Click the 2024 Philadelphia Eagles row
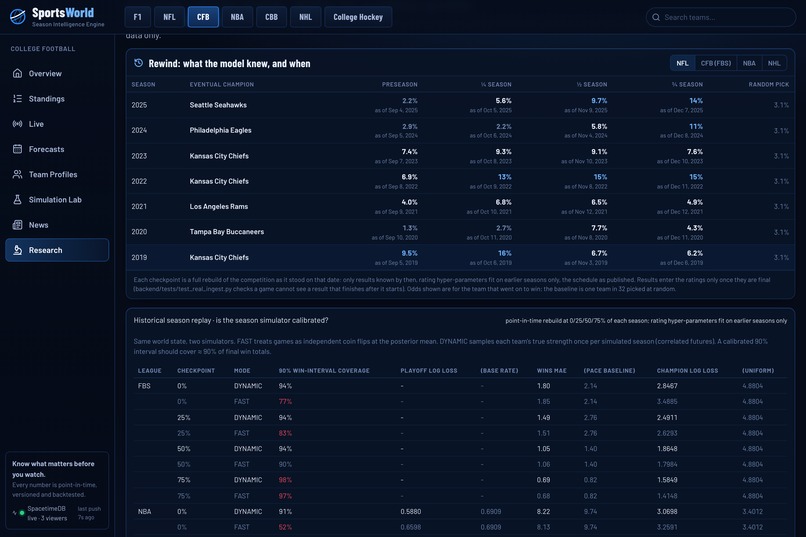Image resolution: width=806 pixels, height=537 pixels. 460,131
